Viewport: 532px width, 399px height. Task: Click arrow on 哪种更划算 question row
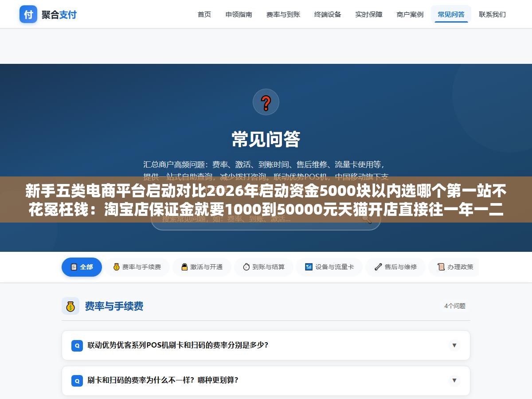(x=454, y=380)
